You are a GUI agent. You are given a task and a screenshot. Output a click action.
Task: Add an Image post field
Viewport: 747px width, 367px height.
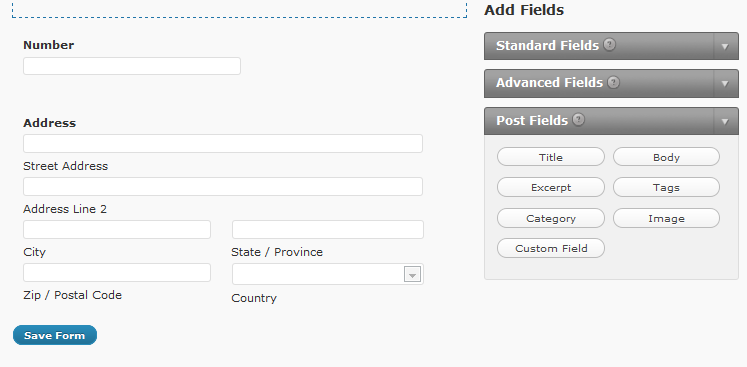666,218
